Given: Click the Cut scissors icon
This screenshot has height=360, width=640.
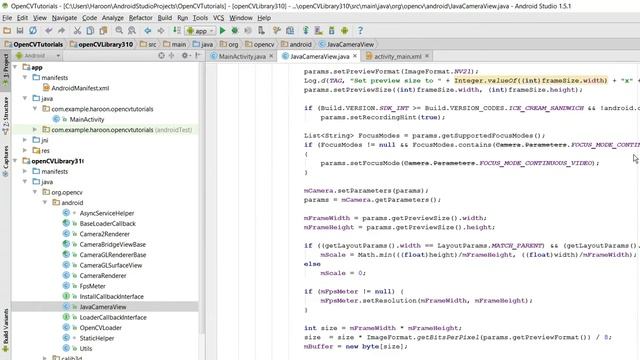Looking at the screenshot, I should pos(77,31).
